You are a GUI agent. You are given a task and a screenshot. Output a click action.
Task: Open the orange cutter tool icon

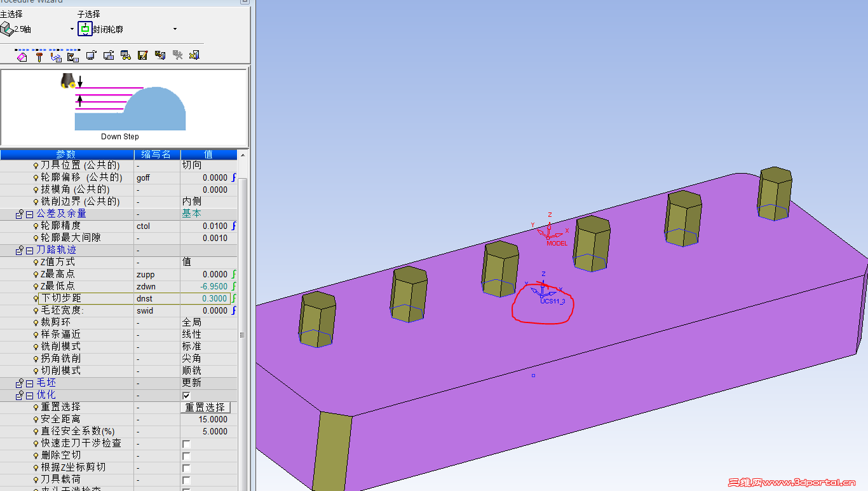click(x=39, y=56)
